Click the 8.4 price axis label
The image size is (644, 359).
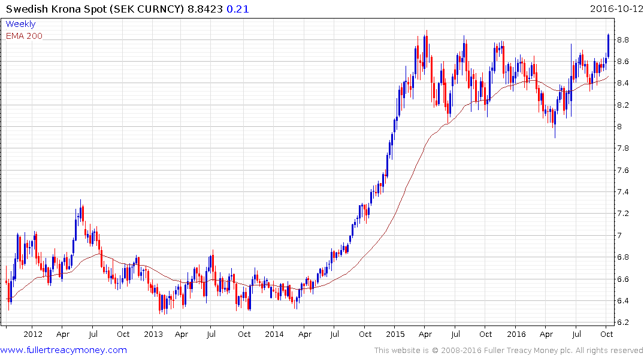622,83
